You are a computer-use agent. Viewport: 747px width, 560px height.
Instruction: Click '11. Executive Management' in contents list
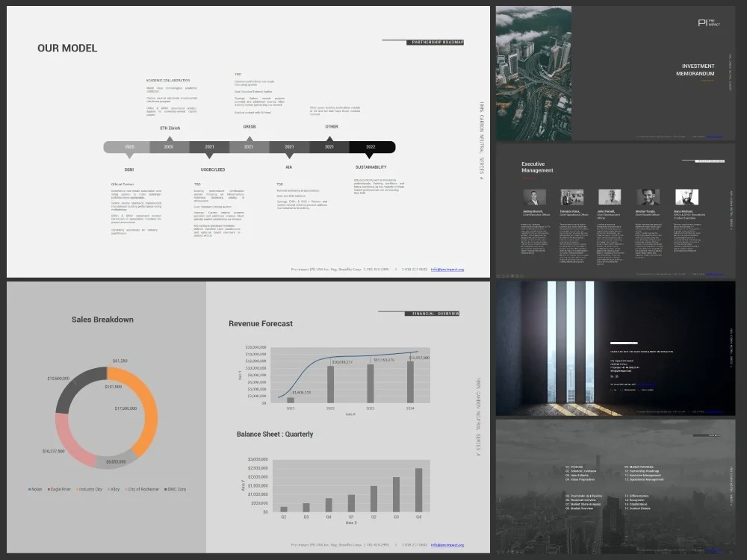click(642, 475)
